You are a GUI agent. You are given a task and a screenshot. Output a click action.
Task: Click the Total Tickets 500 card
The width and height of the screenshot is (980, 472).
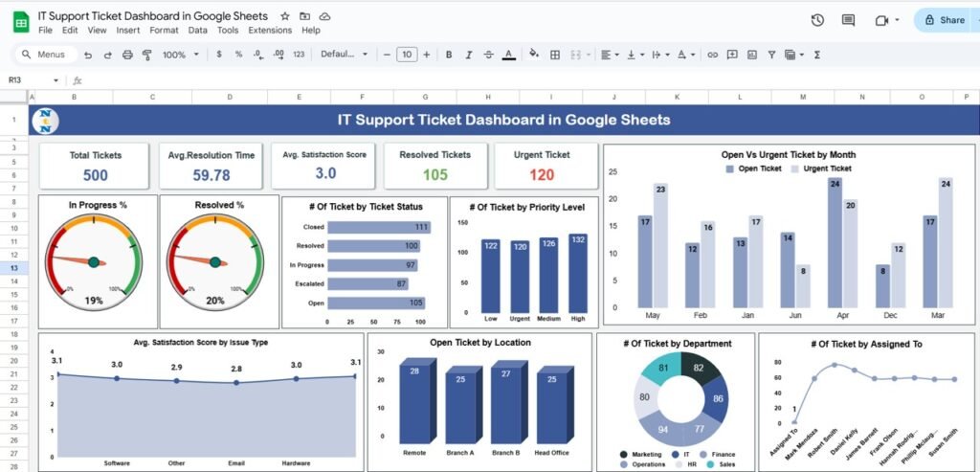point(95,166)
